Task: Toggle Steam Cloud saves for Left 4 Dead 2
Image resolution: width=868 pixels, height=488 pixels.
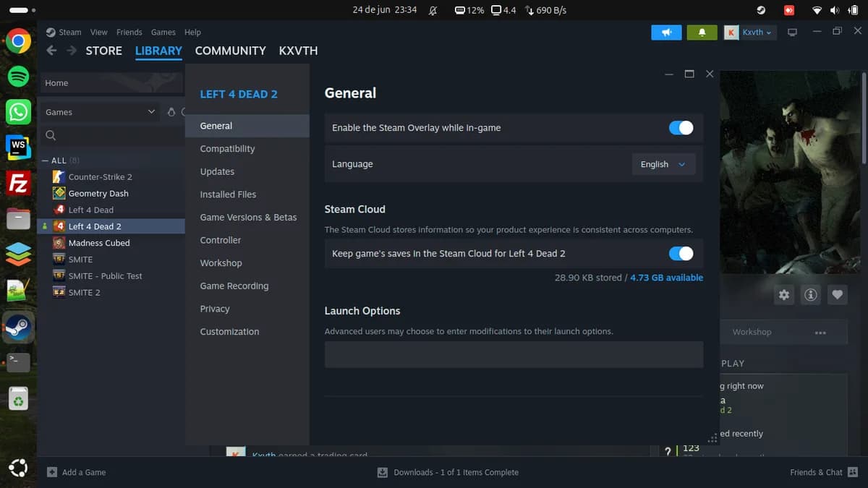Action: pyautogui.click(x=681, y=254)
